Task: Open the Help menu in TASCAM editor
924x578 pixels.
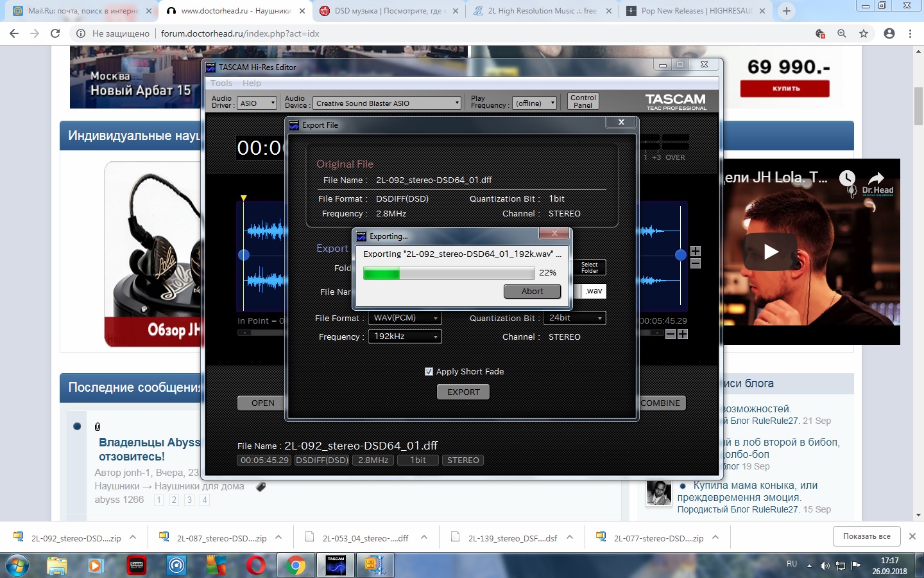Action: tap(252, 83)
